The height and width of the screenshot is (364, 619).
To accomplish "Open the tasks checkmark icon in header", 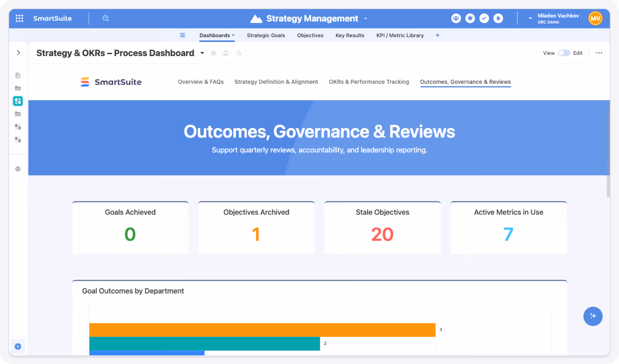I will point(484,18).
